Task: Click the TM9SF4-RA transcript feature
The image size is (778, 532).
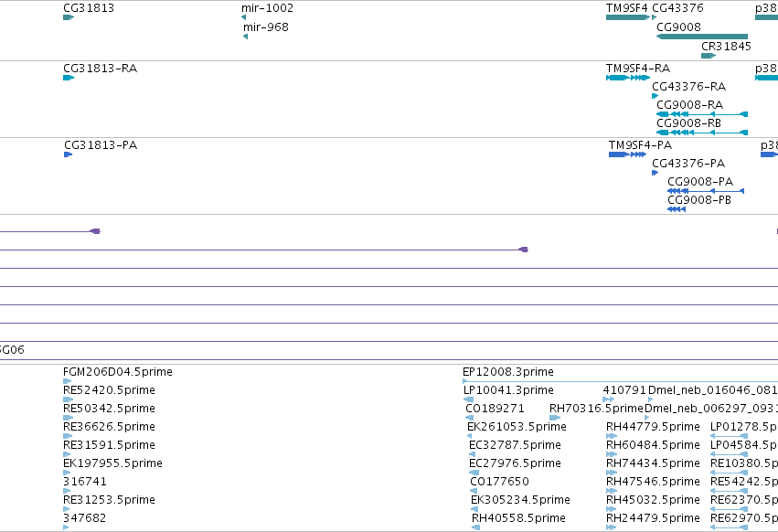Action: [x=628, y=78]
